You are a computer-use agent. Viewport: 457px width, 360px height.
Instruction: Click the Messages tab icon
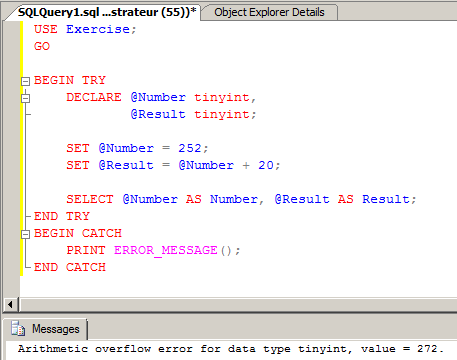tap(18, 329)
